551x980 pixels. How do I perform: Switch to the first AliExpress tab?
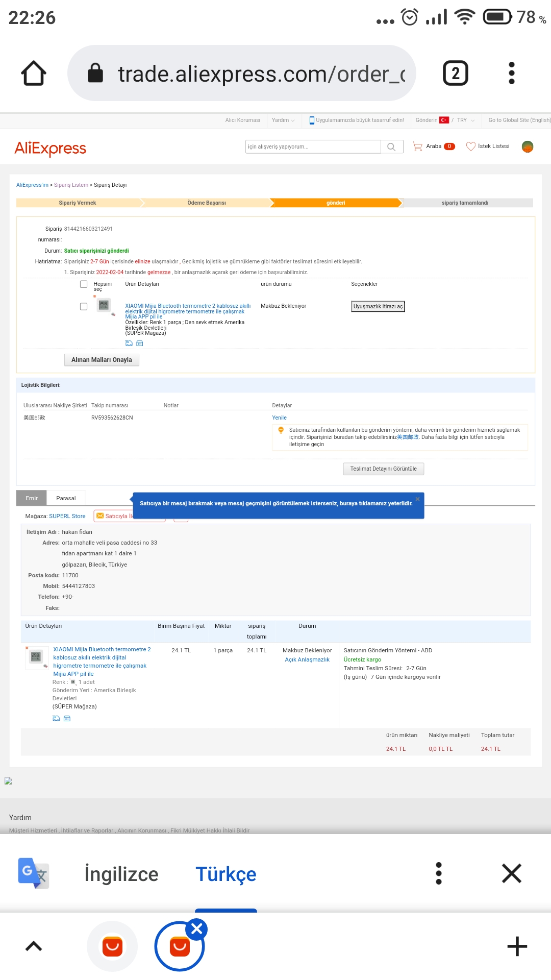point(112,946)
